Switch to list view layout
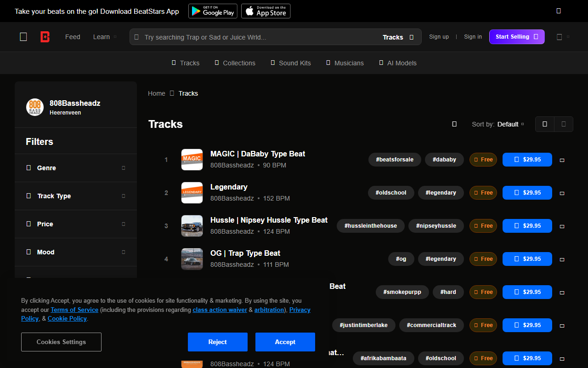 click(x=545, y=124)
